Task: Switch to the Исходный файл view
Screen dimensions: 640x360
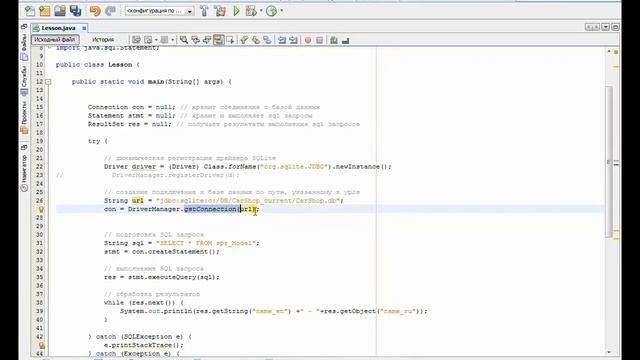Action: click(55, 40)
